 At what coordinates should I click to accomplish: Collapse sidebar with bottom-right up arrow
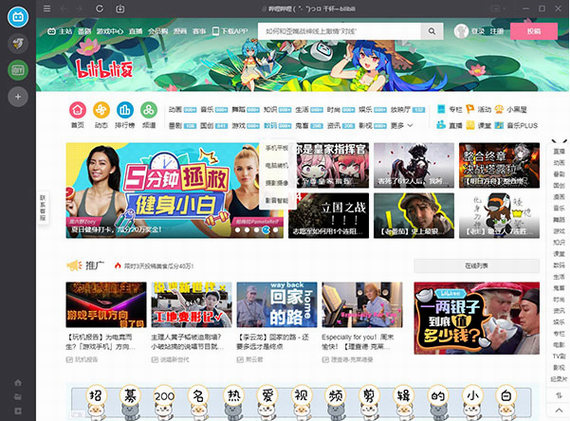[x=559, y=410]
